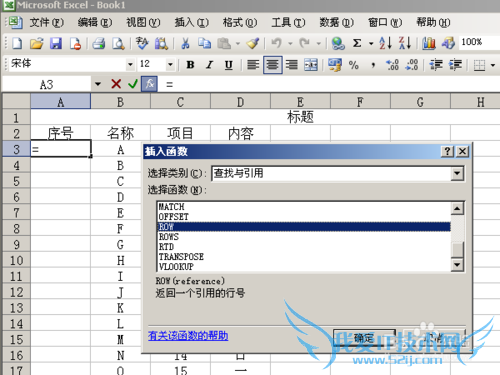Screen dimensions: 500x375
Task: Expand the AutoSum dropdown arrow
Action: pos(371,43)
